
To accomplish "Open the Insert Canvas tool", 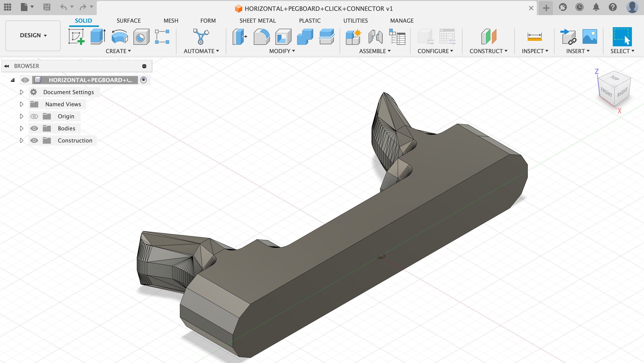I will pyautogui.click(x=590, y=37).
